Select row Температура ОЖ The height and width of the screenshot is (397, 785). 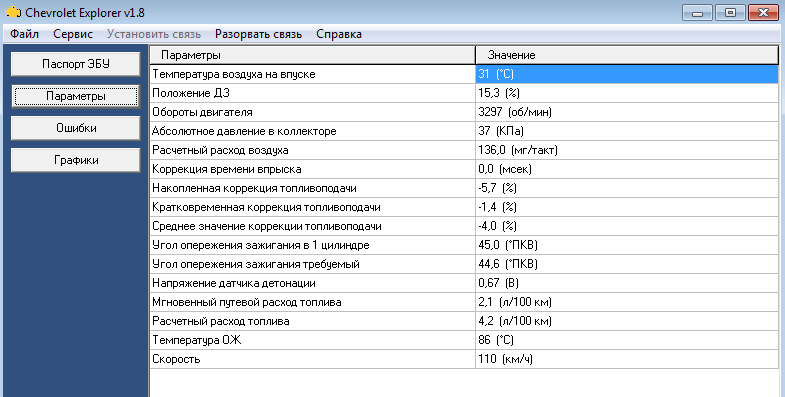pos(464,340)
